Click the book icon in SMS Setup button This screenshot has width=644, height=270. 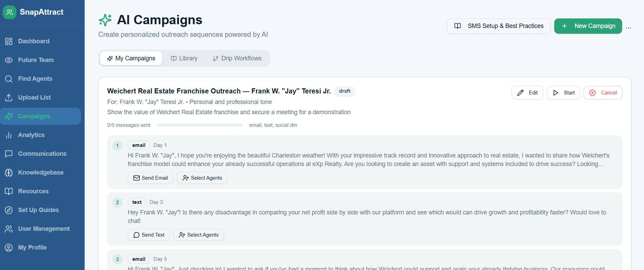pos(458,26)
